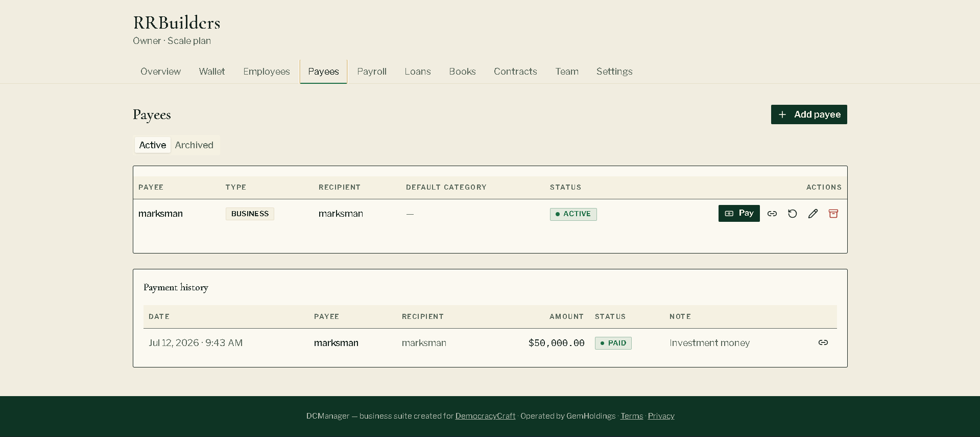Select the Payees tab

(x=323, y=72)
